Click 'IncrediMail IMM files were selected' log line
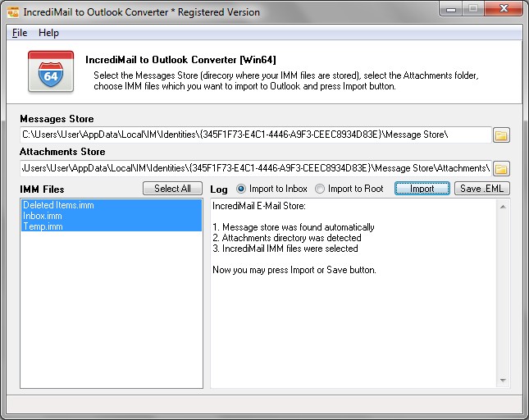 [285, 249]
